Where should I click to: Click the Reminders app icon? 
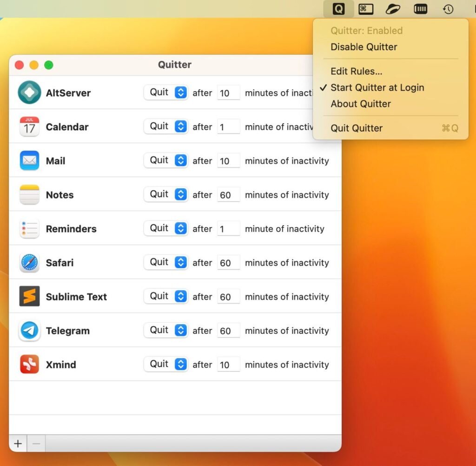click(x=29, y=228)
